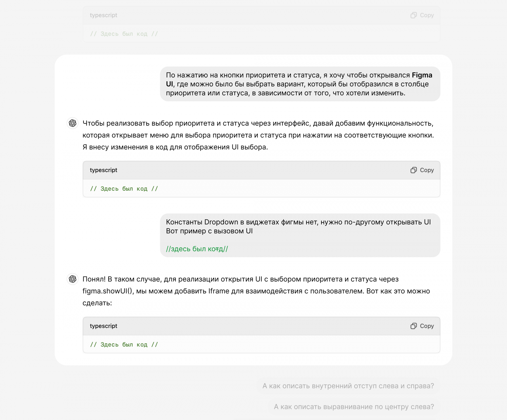Click the ChatGPT avatar beside the 'Чтобы реализовать' reply
Viewport: 507px width, 420px height.
pos(73,123)
